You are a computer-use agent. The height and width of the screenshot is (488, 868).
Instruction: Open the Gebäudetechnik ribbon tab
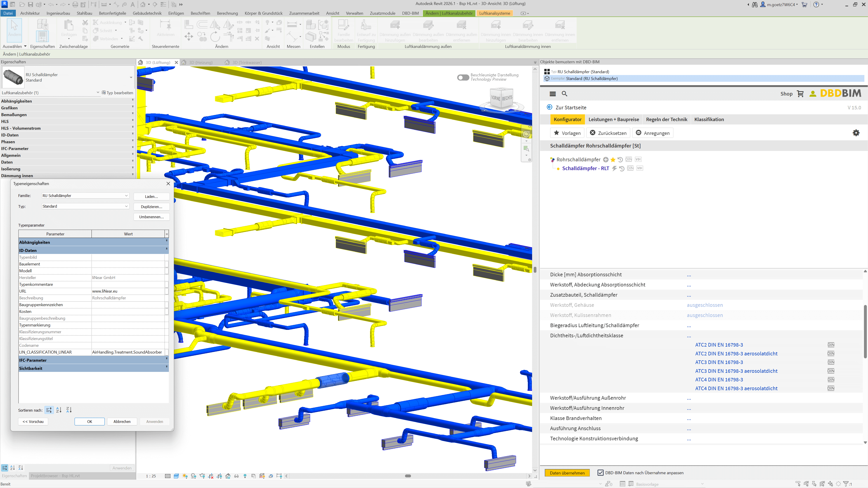click(147, 13)
